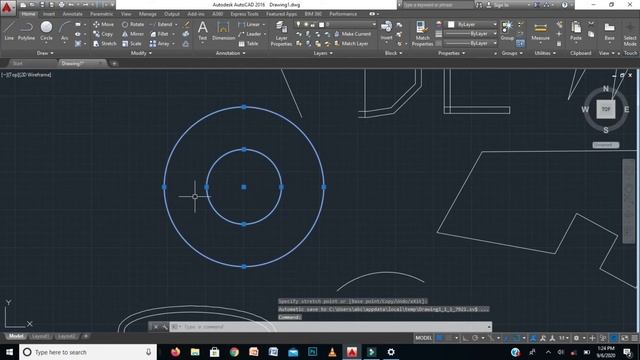The width and height of the screenshot is (640, 360).
Task: Expand the Block panel
Action: tap(393, 53)
